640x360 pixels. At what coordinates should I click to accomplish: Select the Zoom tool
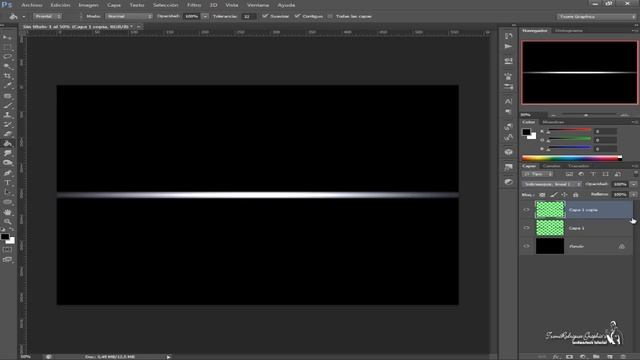click(7, 222)
